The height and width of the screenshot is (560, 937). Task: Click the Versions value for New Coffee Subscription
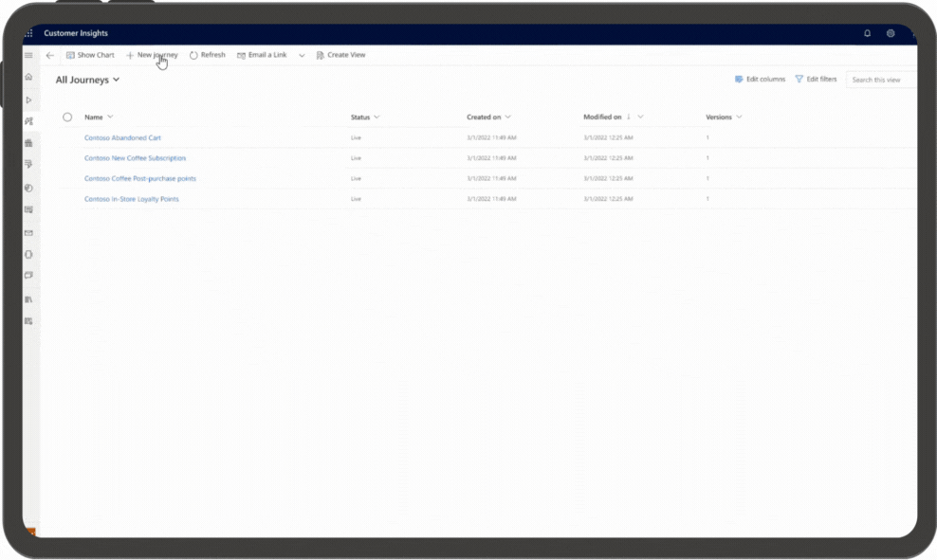pyautogui.click(x=707, y=158)
